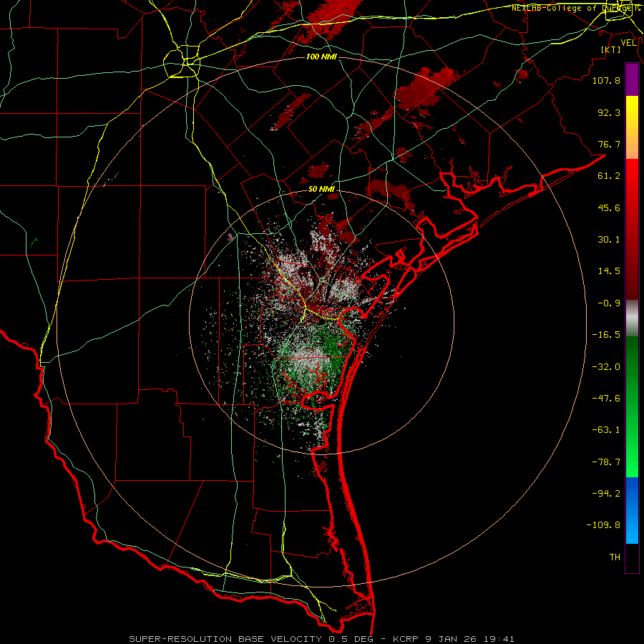The width and height of the screenshot is (644, 644).
Task: Select the 107.8 velocity scale value
Action: coord(606,80)
